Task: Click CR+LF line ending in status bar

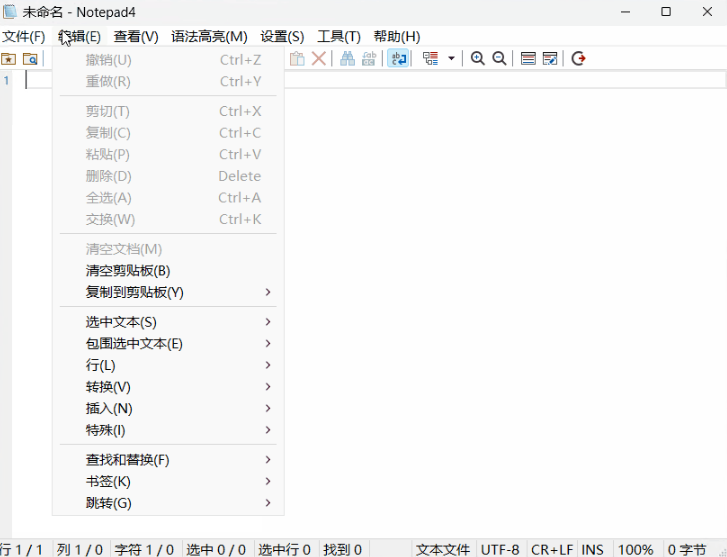Action: pos(552,550)
